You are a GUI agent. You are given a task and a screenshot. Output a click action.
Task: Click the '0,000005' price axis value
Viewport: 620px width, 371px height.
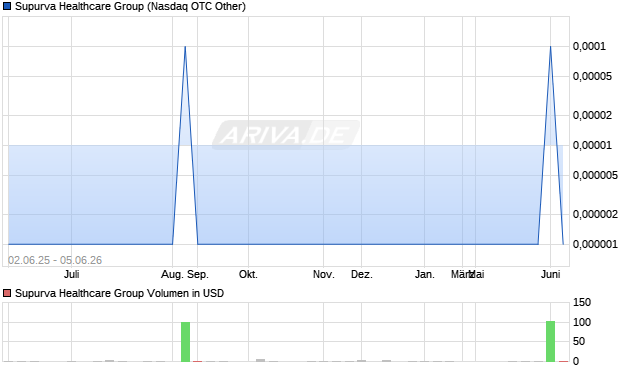point(595,175)
